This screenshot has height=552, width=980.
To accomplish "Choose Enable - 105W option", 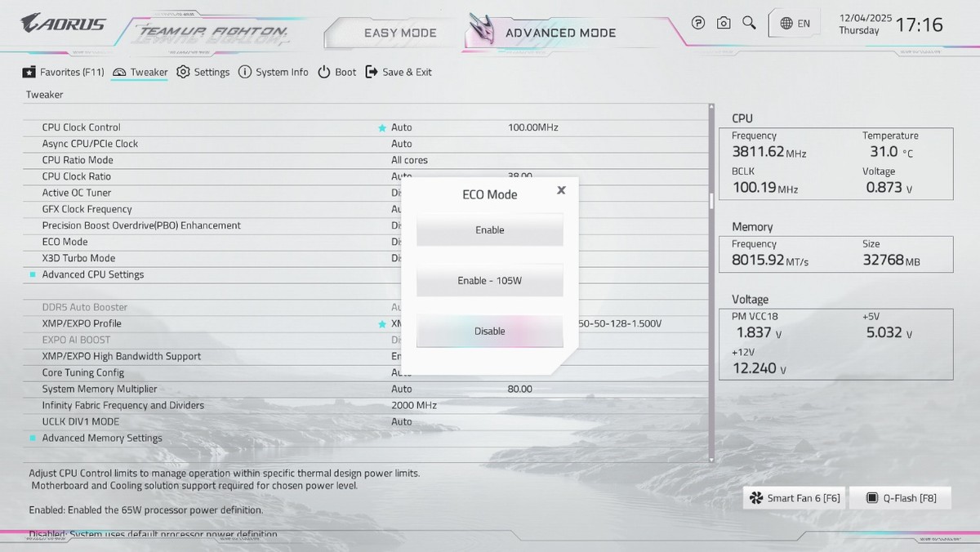I will pyautogui.click(x=490, y=281).
